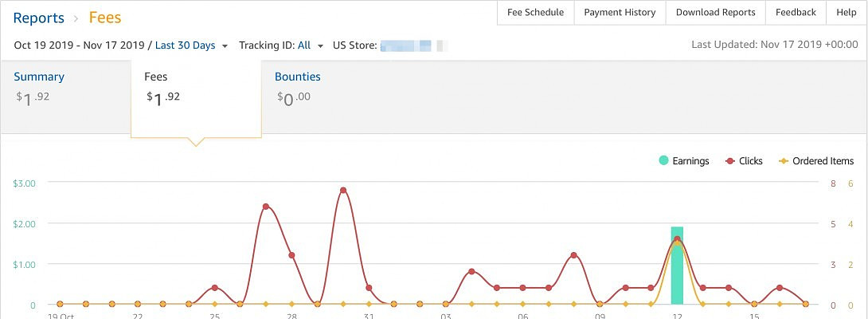Screen dimensions: 868x319
Task: Click the US Store ID field
Action: click(412, 45)
